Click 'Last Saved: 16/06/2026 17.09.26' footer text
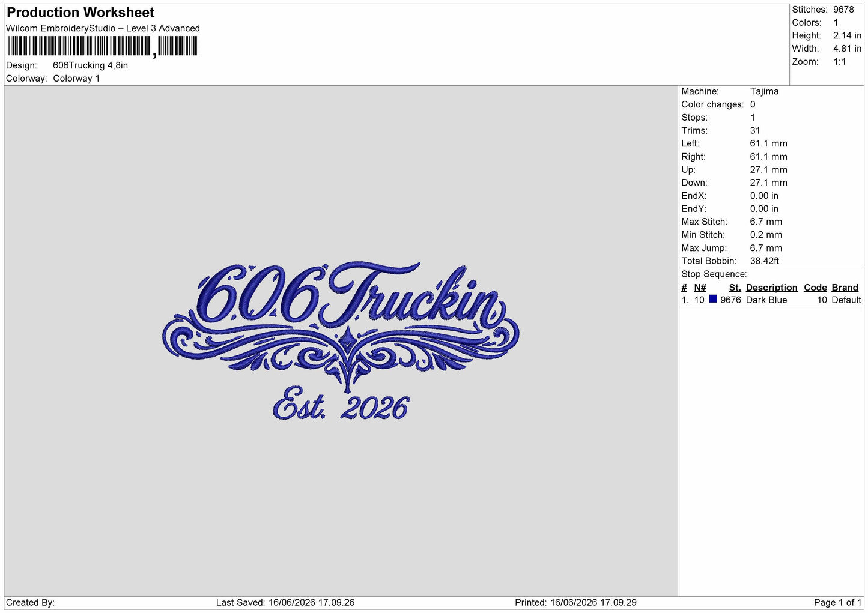Image resolution: width=868 pixels, height=613 pixels. pyautogui.click(x=285, y=603)
